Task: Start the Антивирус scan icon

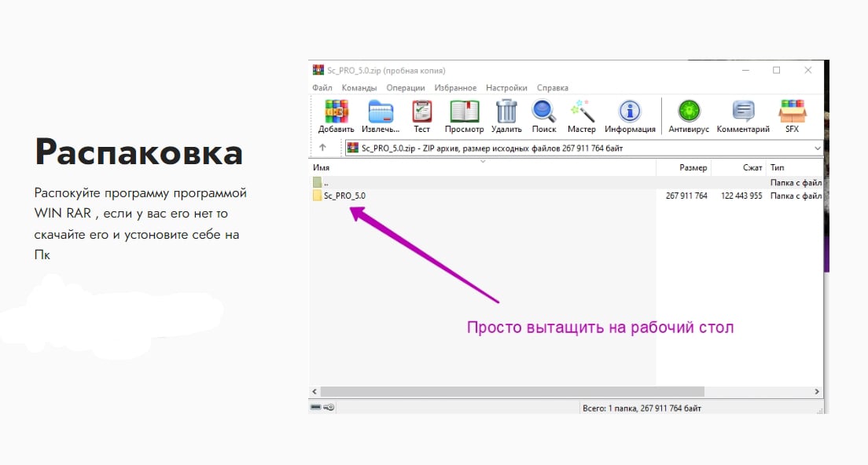Action: click(x=689, y=112)
